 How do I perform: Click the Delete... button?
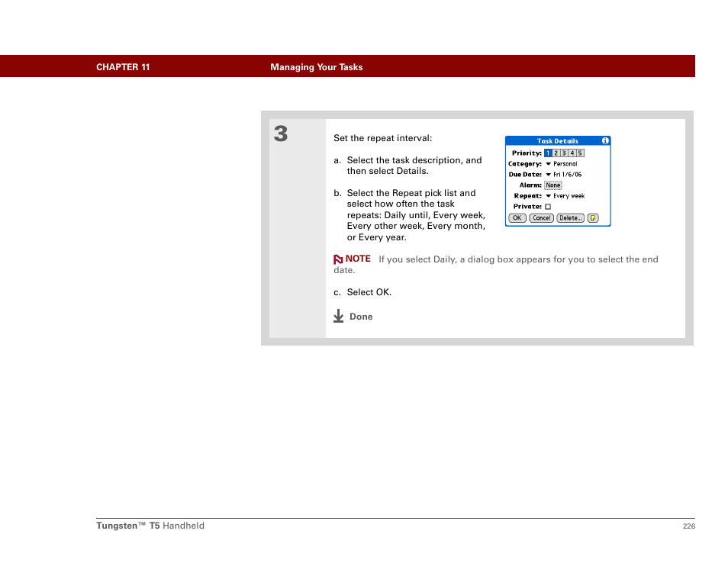570,217
